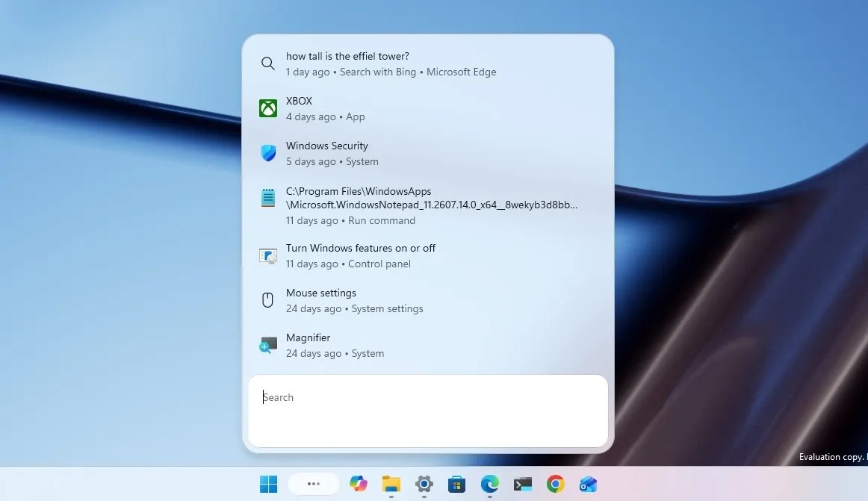Select the 'Mouse settings' entry text
Screen dimensions: 868x501
321,293
